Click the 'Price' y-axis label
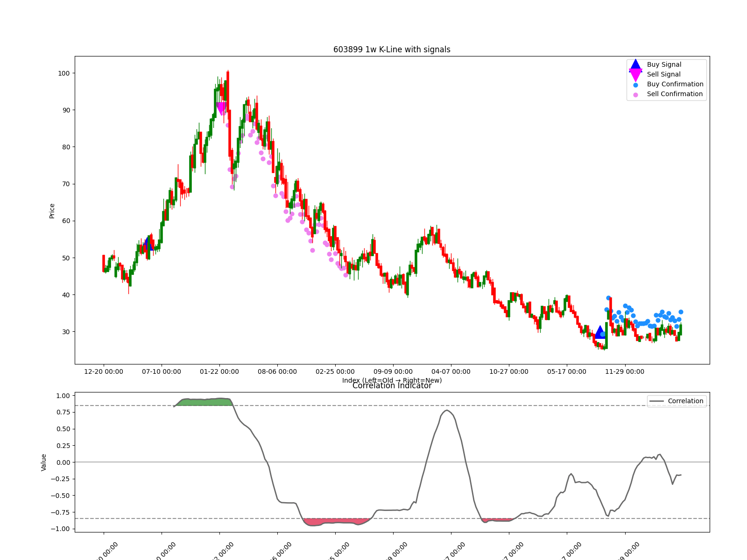Image resolution: width=747 pixels, height=560 pixels. pyautogui.click(x=52, y=211)
